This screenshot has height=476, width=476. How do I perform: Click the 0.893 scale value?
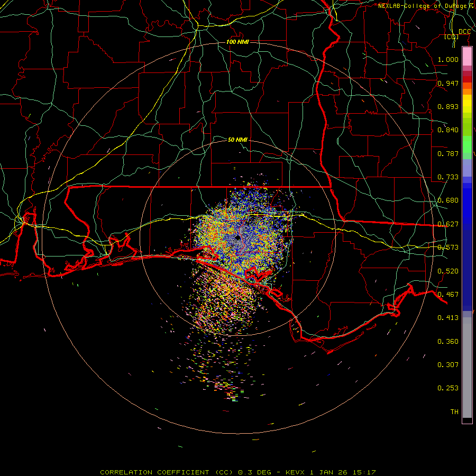point(448,106)
